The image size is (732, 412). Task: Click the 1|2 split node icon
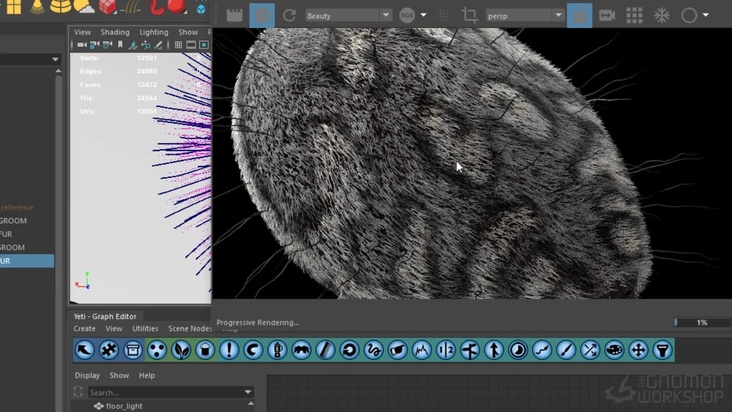tap(446, 350)
